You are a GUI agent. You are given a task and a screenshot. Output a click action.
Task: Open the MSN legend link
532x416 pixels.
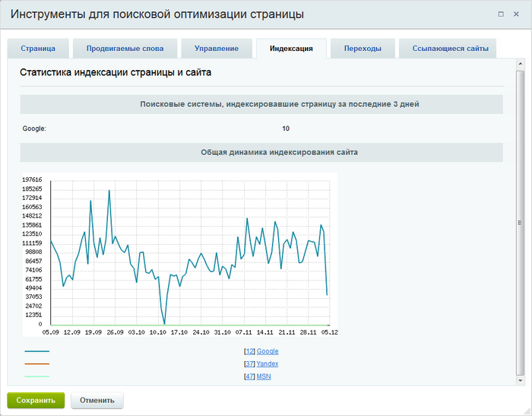264,376
